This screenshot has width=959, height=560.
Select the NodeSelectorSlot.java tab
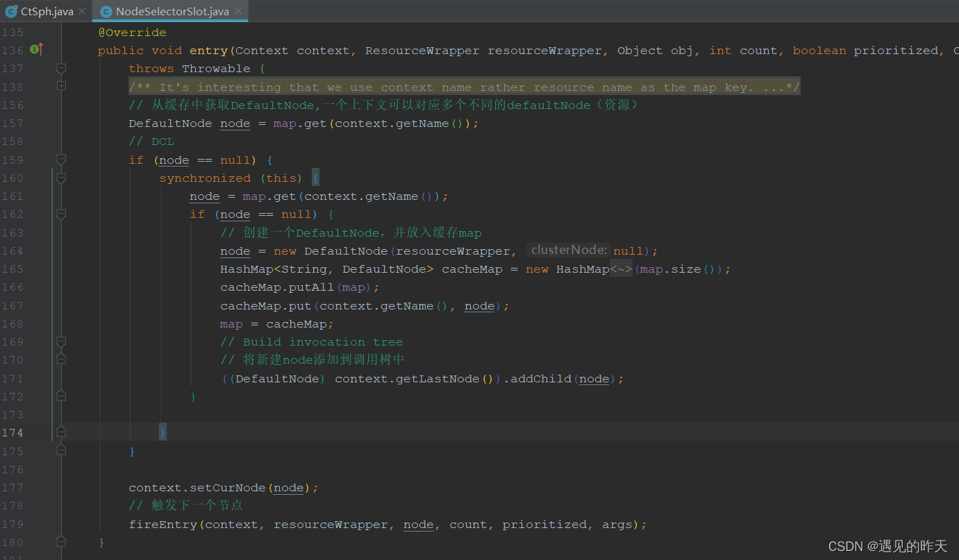(x=170, y=11)
